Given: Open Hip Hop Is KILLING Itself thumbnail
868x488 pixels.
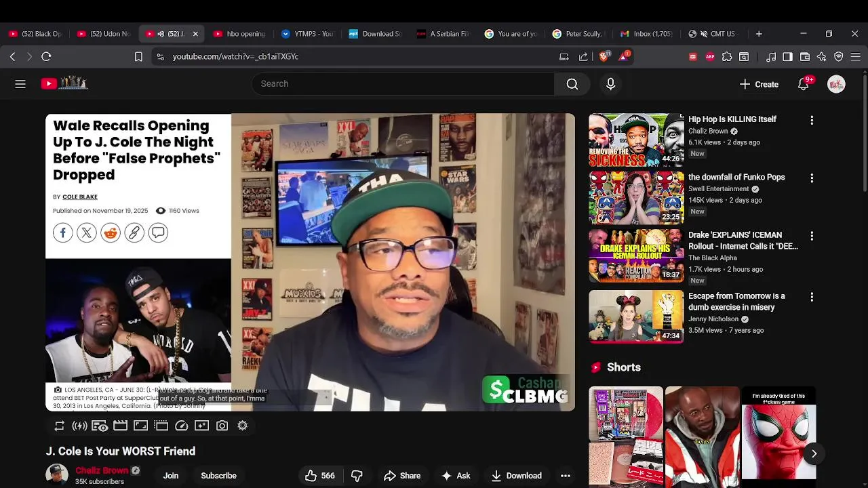Looking at the screenshot, I should (x=636, y=140).
